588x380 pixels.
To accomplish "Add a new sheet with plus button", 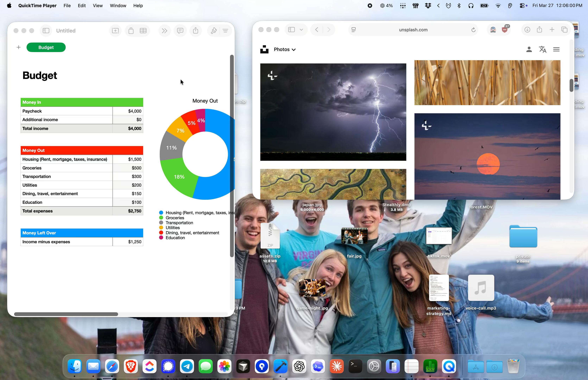I will click(x=18, y=47).
